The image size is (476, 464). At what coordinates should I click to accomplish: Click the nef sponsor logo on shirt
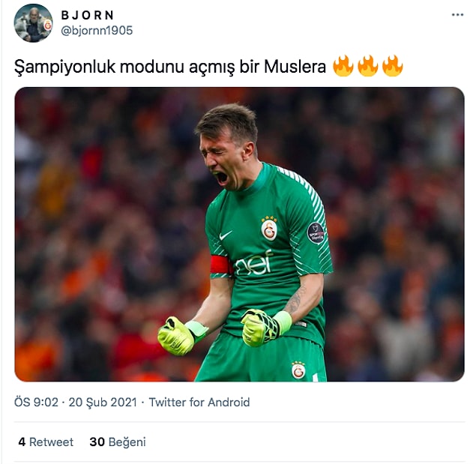[253, 264]
